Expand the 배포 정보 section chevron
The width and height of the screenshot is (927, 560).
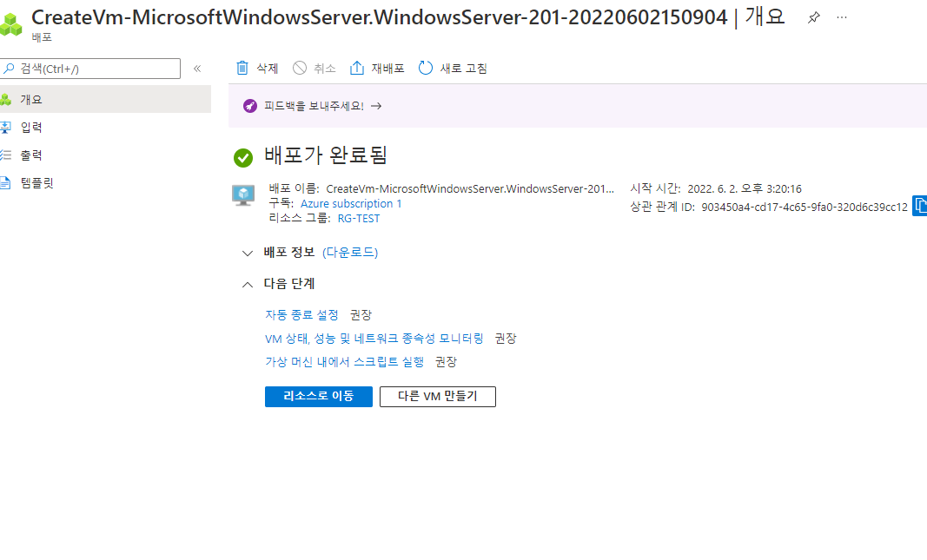pos(247,253)
